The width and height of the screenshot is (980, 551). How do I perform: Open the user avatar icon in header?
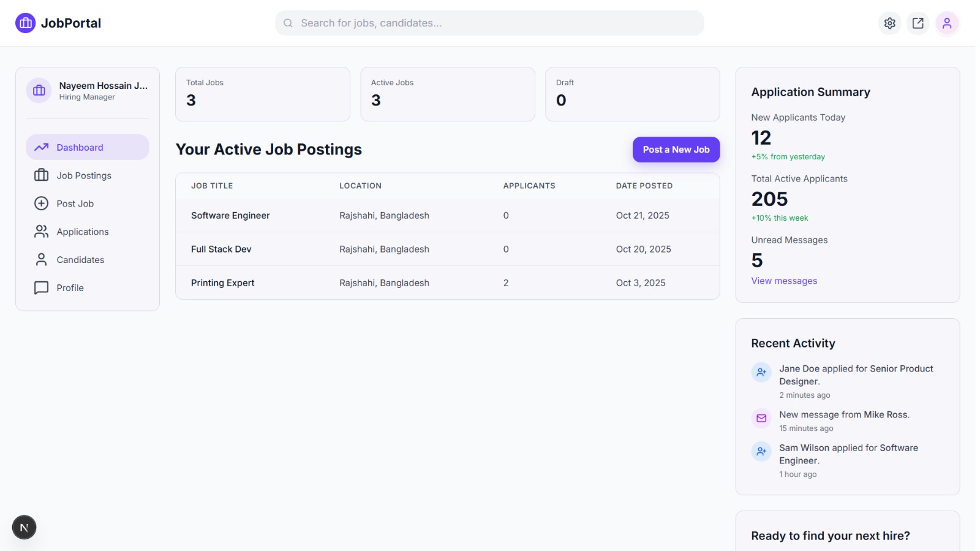(946, 23)
